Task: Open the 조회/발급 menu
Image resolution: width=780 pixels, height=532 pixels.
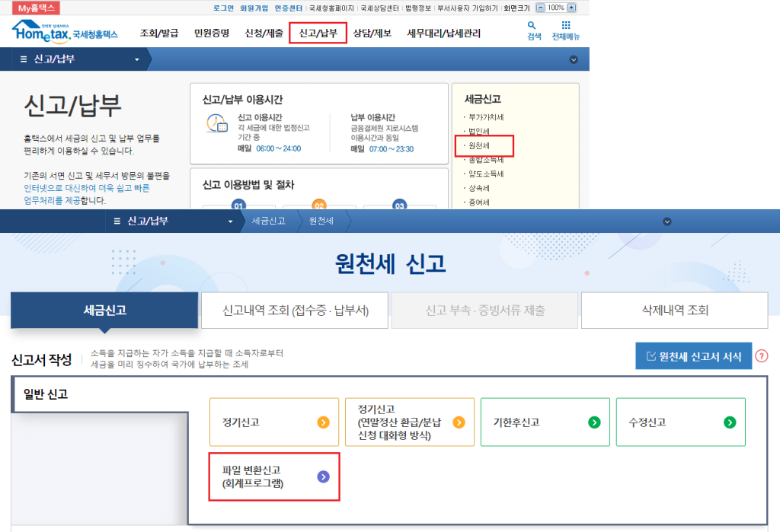Action: (158, 33)
